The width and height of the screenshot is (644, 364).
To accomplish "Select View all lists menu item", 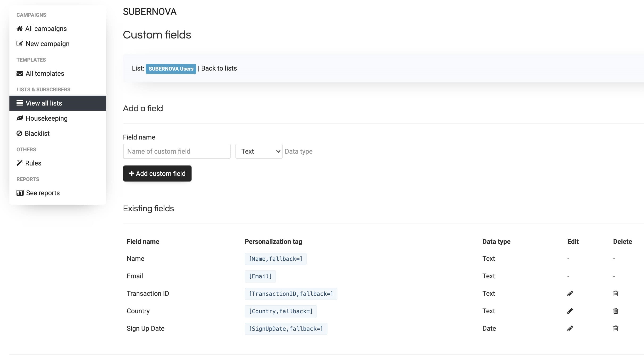I will point(58,103).
